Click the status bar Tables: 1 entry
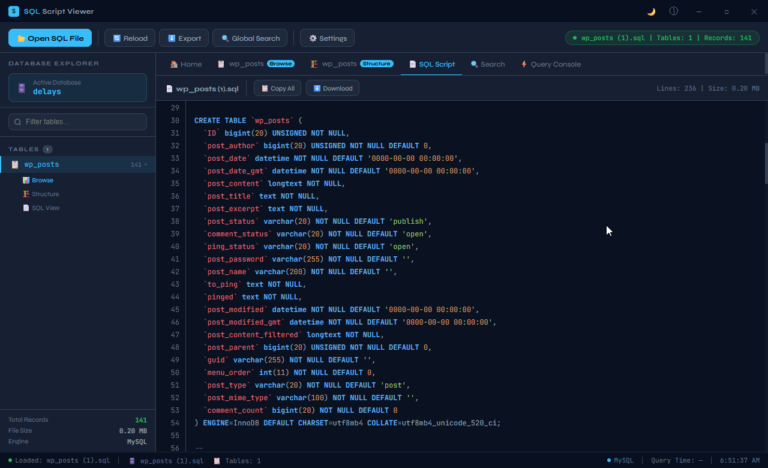 (238, 461)
